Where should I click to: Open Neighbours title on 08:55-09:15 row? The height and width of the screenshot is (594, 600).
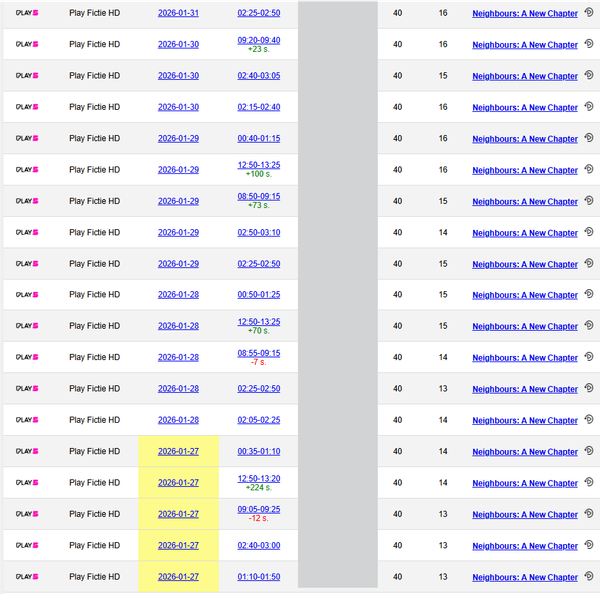[x=524, y=358]
